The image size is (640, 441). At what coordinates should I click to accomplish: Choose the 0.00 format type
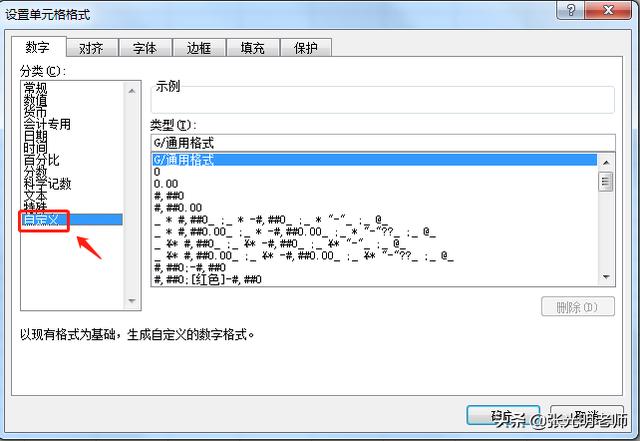166,184
